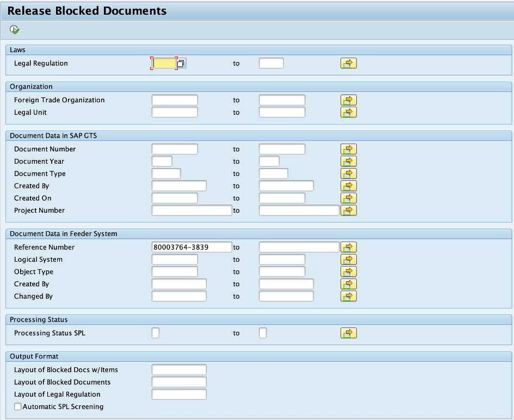Click the Project Number 'to' field
Screen dimensions: 514x420
(299, 211)
